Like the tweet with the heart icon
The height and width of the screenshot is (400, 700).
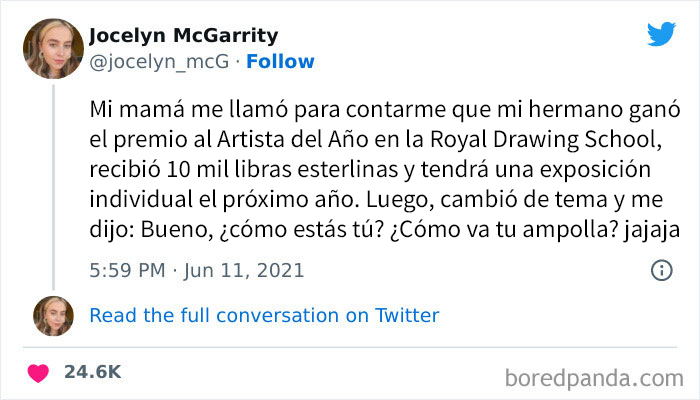(39, 372)
